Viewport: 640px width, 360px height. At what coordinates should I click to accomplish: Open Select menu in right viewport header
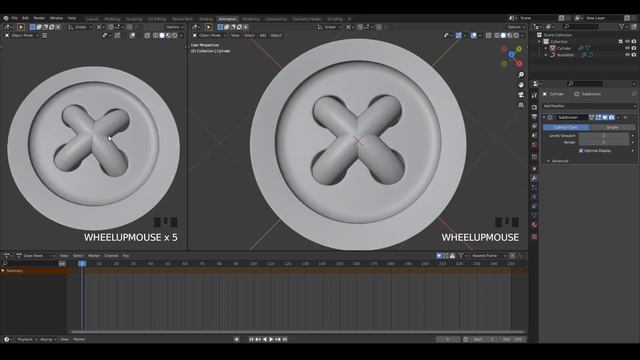(249, 36)
